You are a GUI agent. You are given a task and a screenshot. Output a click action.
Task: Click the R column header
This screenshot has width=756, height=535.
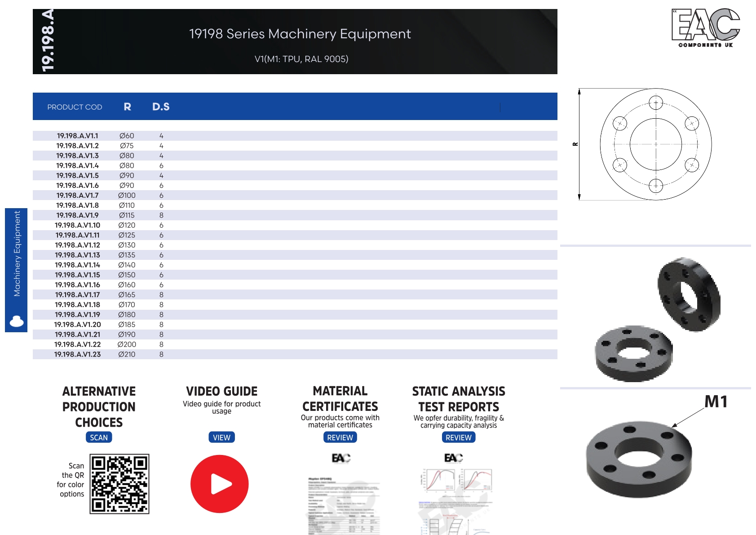128,107
